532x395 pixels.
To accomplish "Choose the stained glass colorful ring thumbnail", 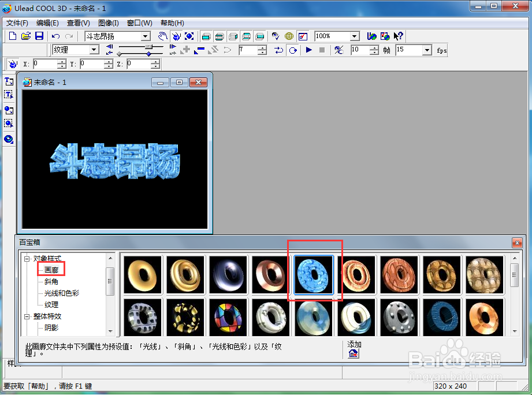I will coord(228,318).
